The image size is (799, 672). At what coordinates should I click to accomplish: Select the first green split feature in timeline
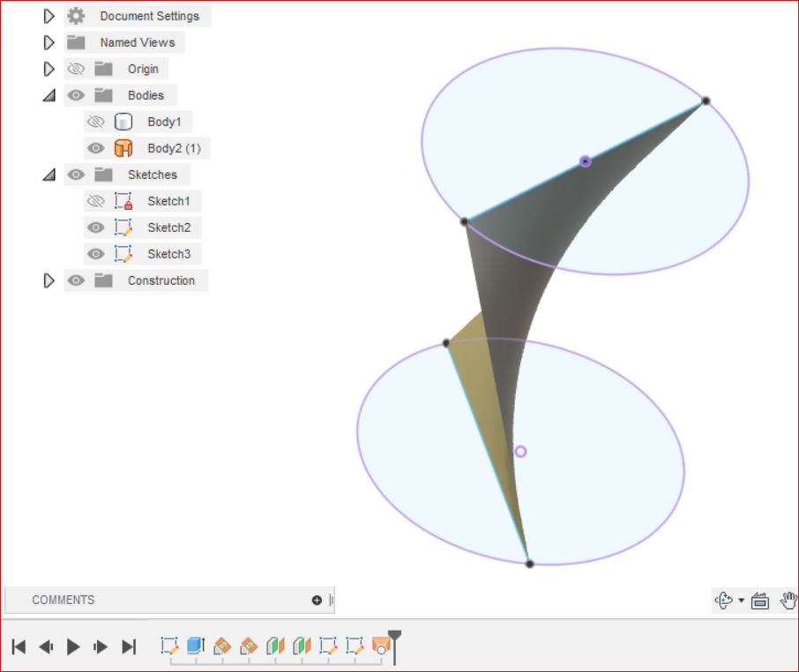click(x=275, y=646)
